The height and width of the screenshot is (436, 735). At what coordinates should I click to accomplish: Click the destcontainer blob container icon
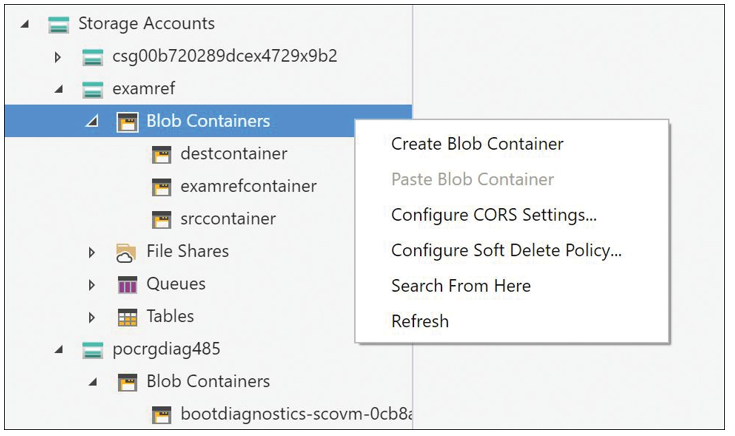click(x=162, y=154)
